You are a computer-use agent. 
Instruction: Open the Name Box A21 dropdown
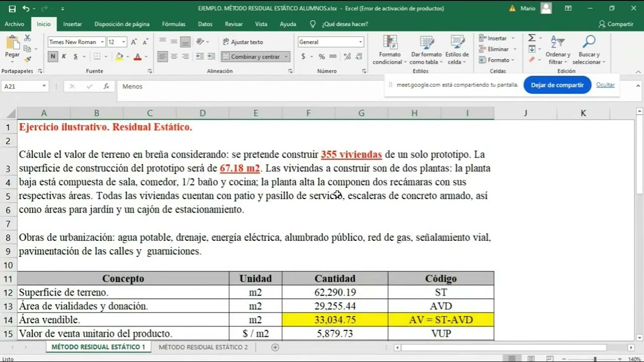[44, 86]
